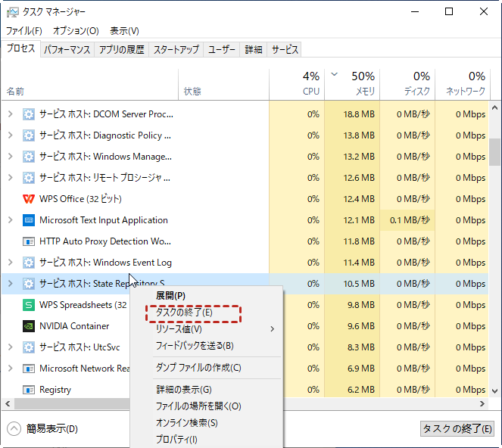Open the 表示(V) menu

tap(124, 31)
